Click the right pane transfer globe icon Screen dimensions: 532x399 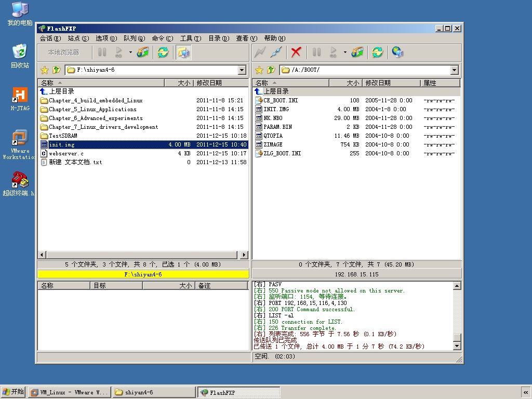click(x=357, y=52)
